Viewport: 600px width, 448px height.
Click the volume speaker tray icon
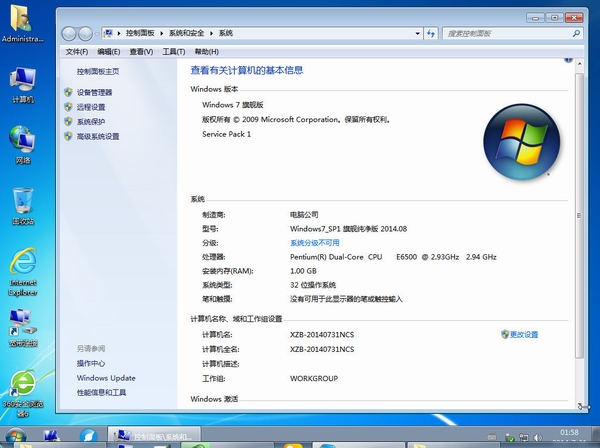point(538,437)
